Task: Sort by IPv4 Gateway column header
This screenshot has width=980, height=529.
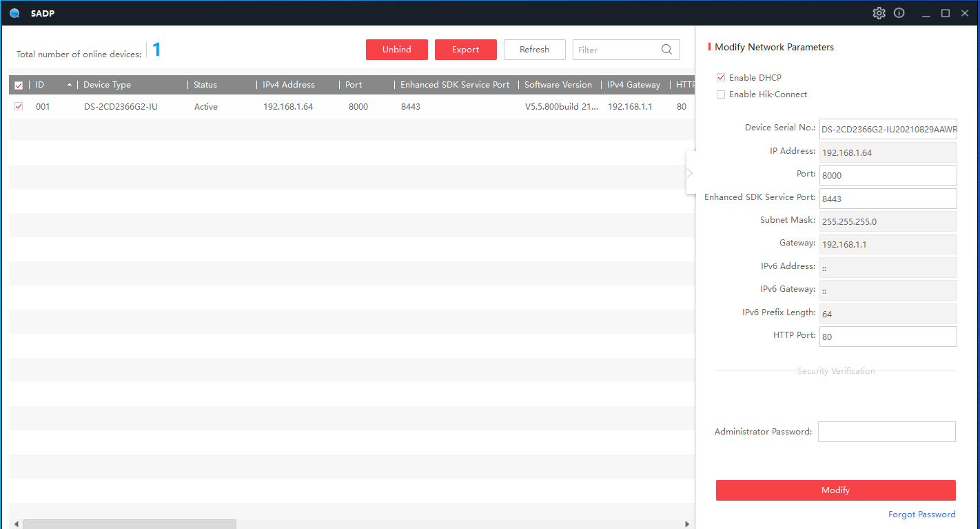Action: pos(634,85)
